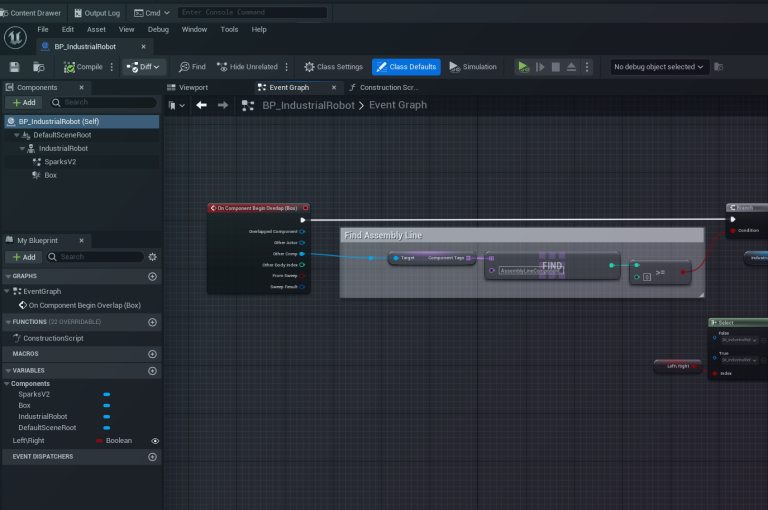Add a new event dispatcher with plus icon
The width and height of the screenshot is (768, 510).
pyautogui.click(x=152, y=457)
